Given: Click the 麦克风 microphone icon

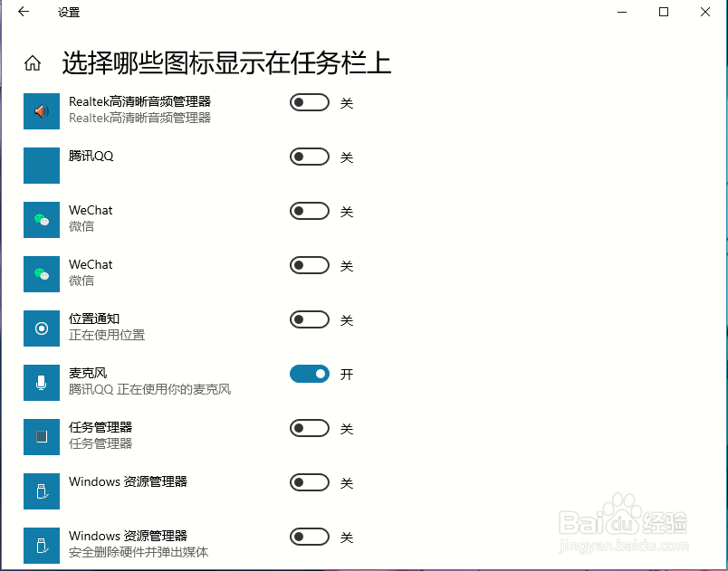Looking at the screenshot, I should 41,383.
